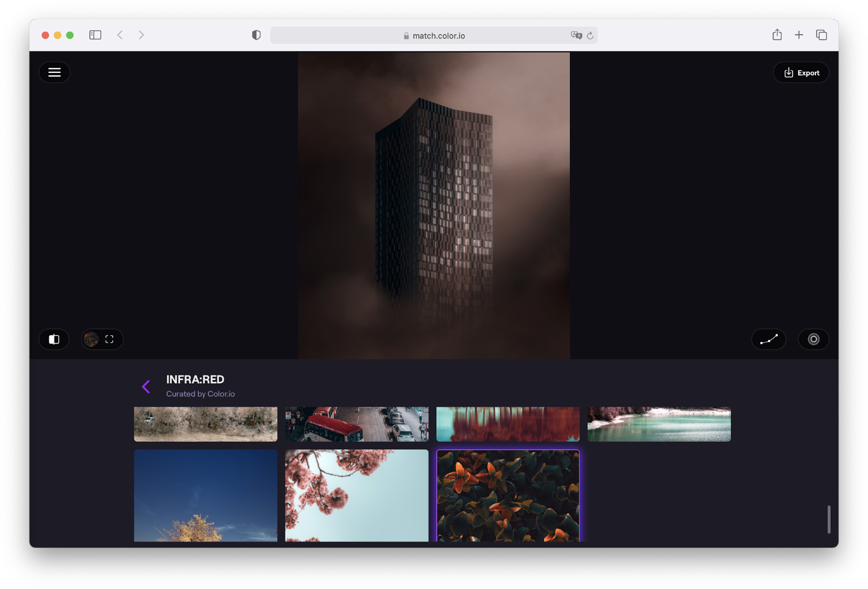Open the hamburger menu

[54, 72]
